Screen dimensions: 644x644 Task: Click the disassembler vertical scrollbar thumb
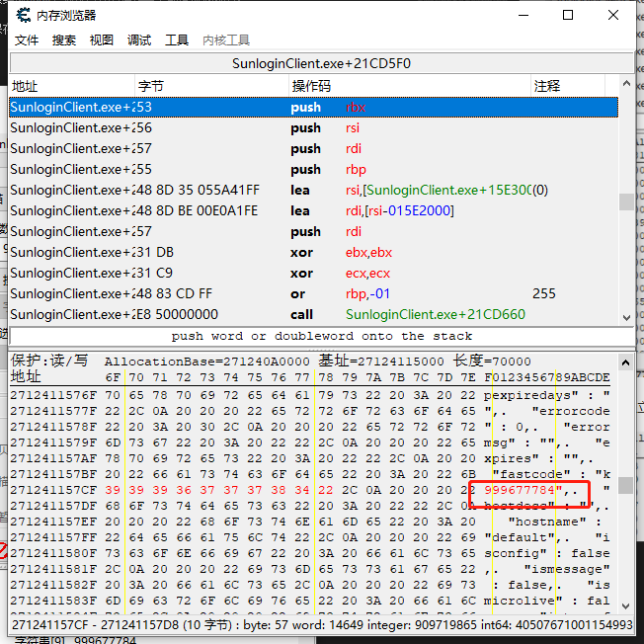coord(626,201)
